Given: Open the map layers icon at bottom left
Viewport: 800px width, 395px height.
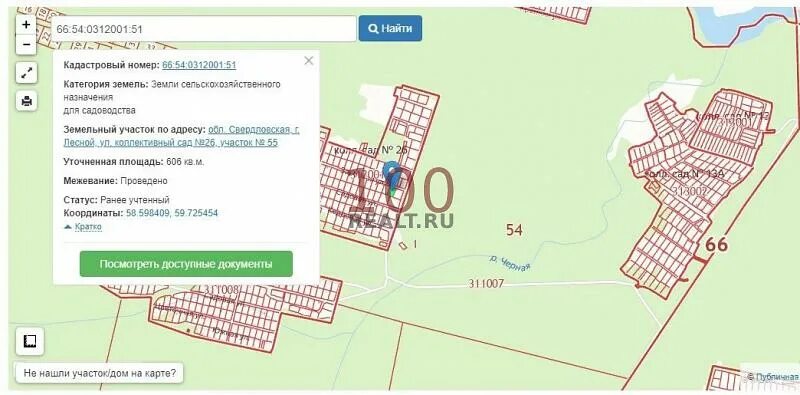Looking at the screenshot, I should 30,341.
